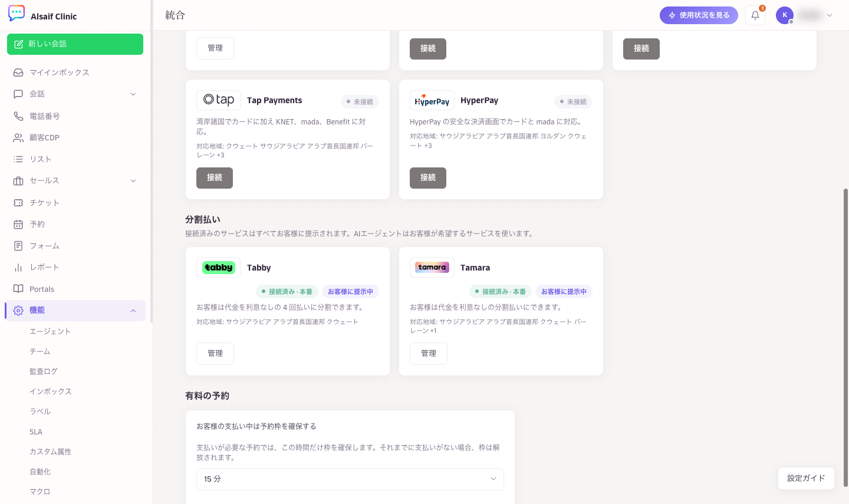
Task: Click 使用状況を見る button
Action: [699, 15]
